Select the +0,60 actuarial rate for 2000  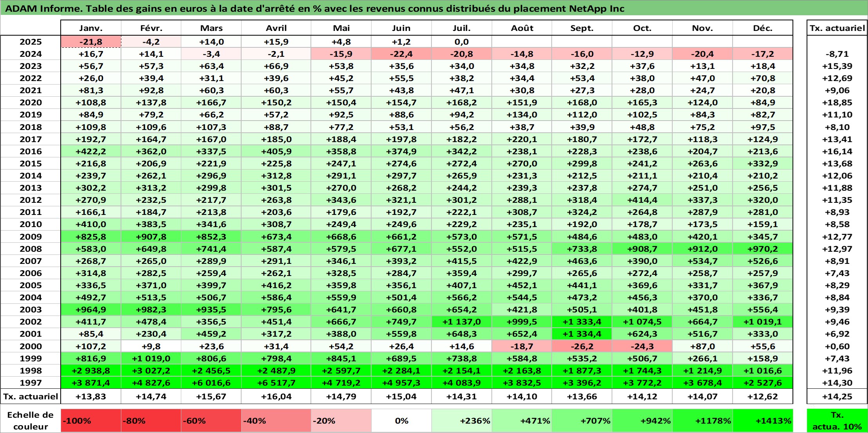837,346
